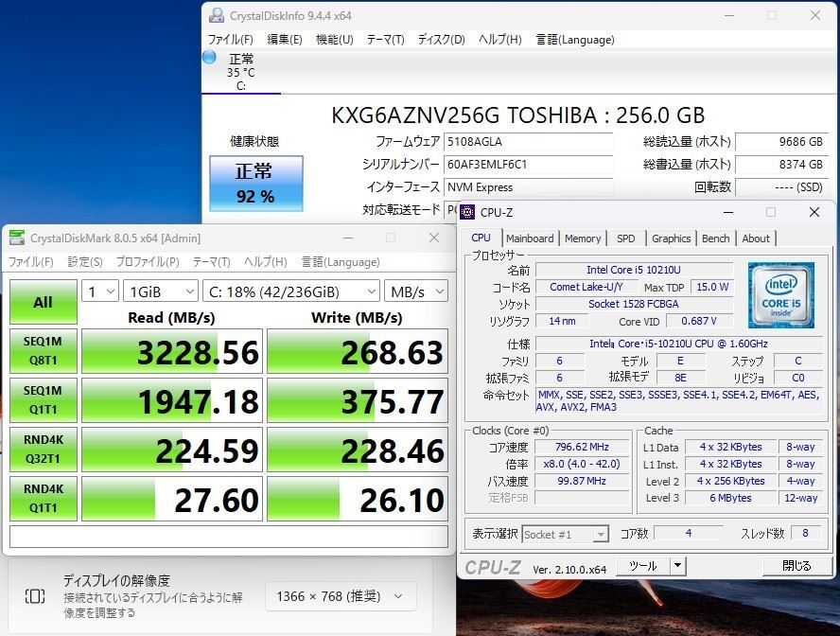Viewport: 840px width, 636px height.
Task: Click the 閉じる button in CPU-Z
Action: [x=797, y=565]
